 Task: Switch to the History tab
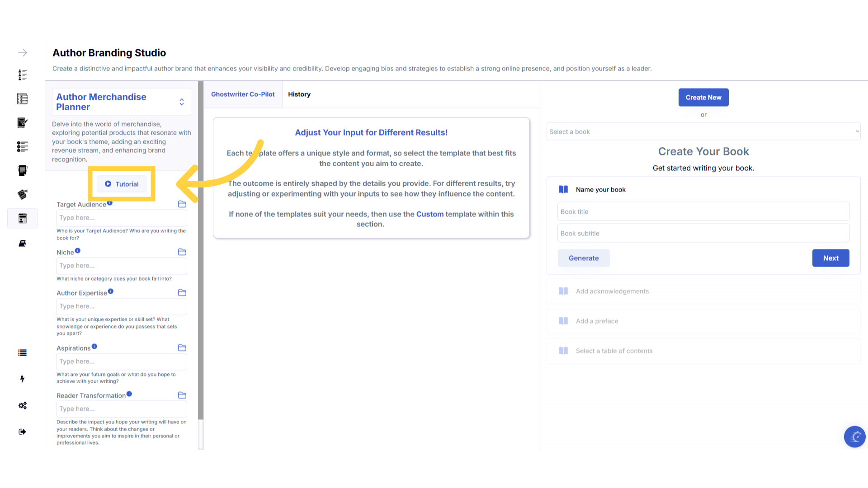(x=299, y=94)
